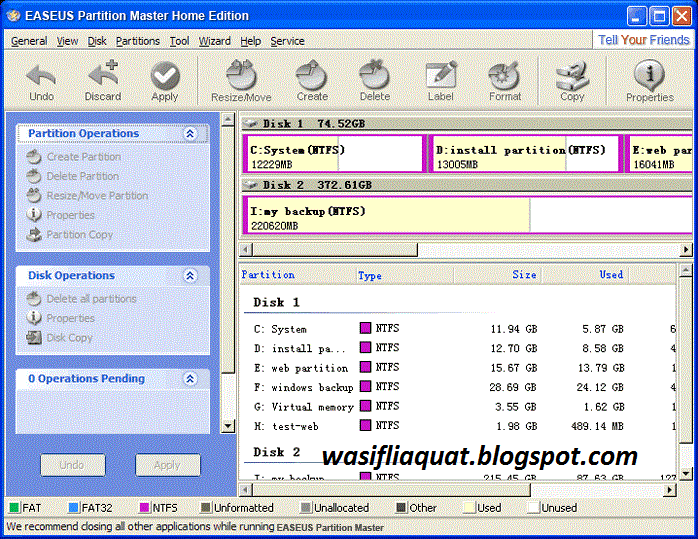Click the bottom Undo button in sidebar
Screen dimensions: 698x539
click(x=73, y=465)
